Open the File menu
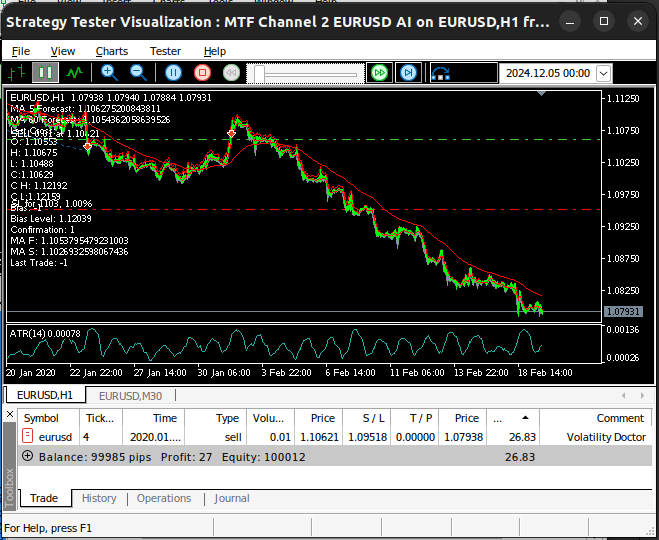Image resolution: width=659 pixels, height=540 pixels. (21, 51)
